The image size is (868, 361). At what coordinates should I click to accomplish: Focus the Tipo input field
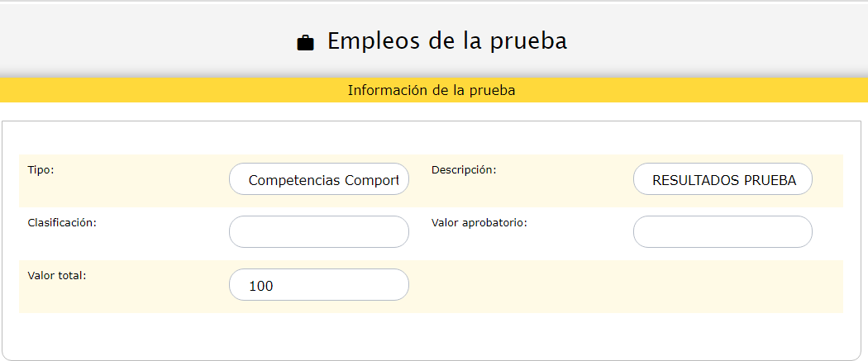[x=319, y=179]
